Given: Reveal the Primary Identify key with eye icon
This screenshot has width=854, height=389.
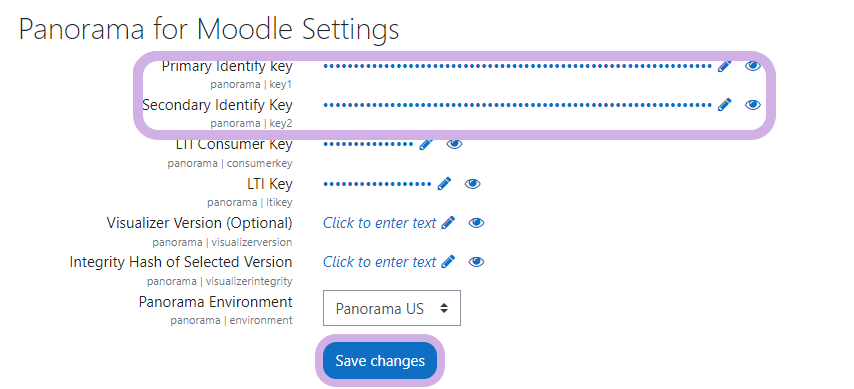Looking at the screenshot, I should click(753, 66).
